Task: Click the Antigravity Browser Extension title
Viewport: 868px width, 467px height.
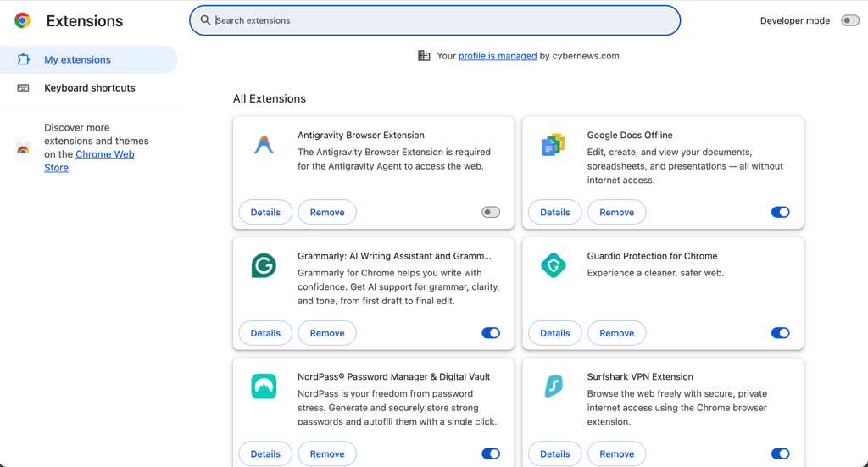Action: coord(361,135)
